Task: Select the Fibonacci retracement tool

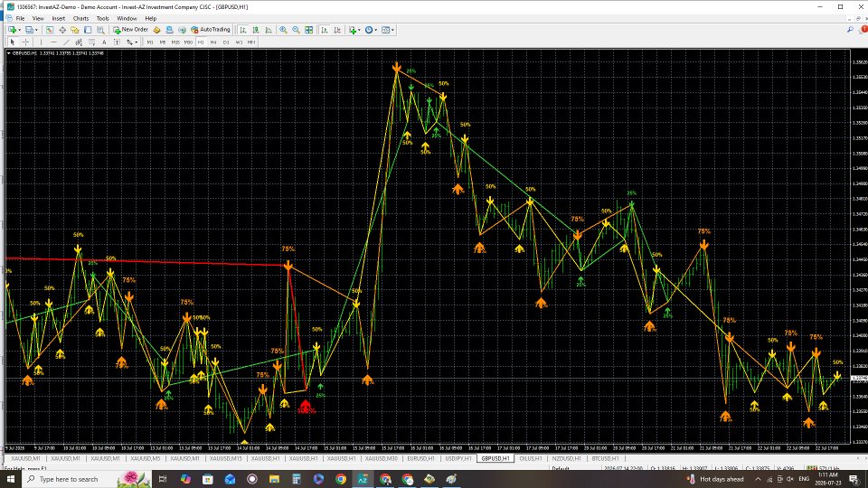Action: (91, 42)
